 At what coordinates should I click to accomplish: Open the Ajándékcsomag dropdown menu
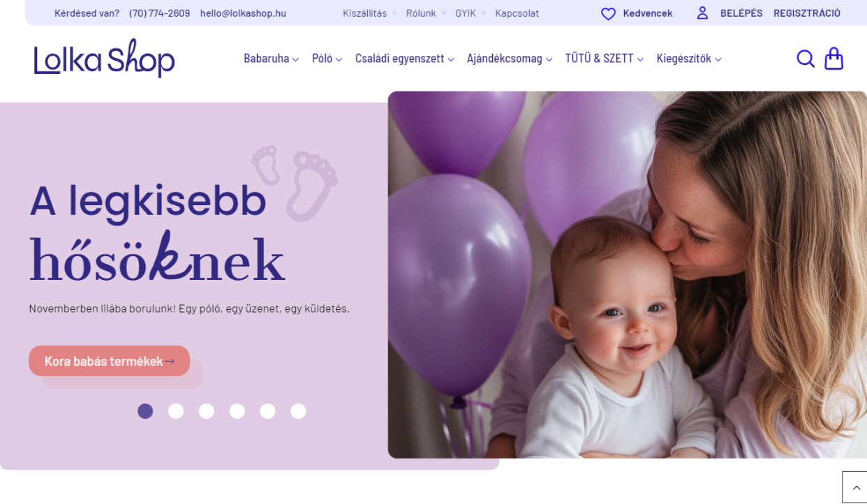pos(510,59)
